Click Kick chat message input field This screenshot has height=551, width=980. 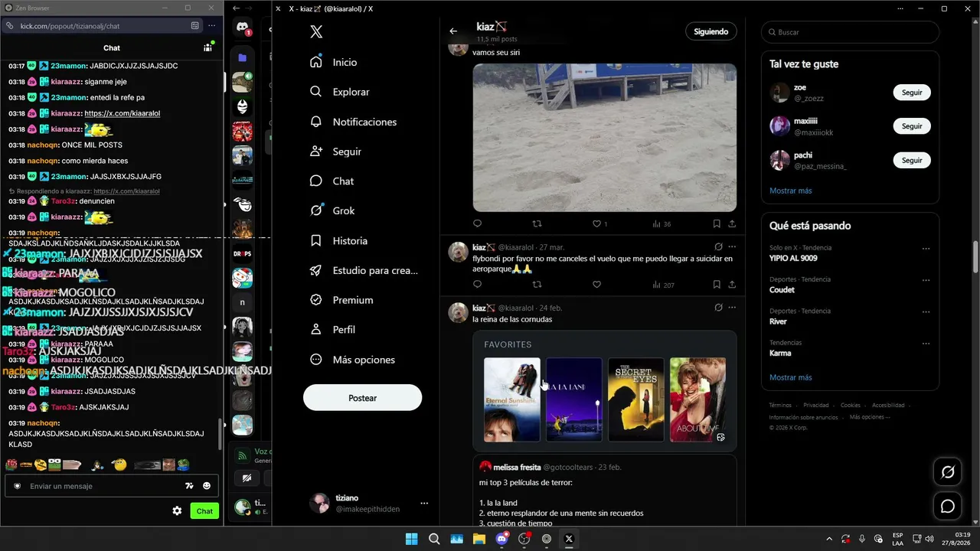pyautogui.click(x=105, y=486)
